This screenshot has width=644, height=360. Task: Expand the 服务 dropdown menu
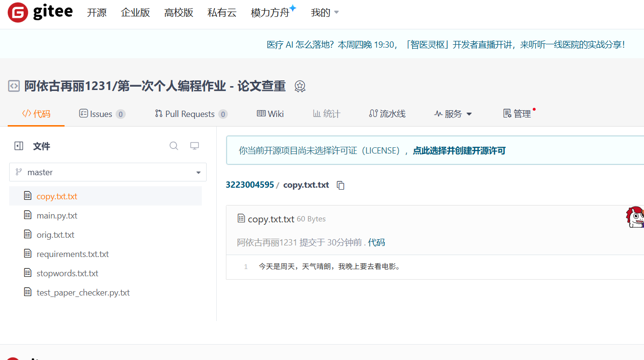pyautogui.click(x=452, y=114)
